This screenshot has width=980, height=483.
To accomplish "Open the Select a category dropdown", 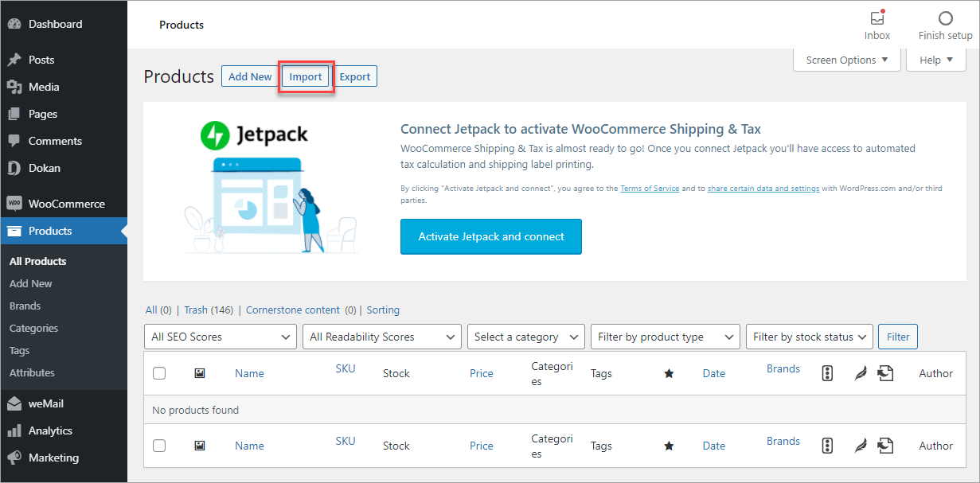I will pyautogui.click(x=526, y=337).
